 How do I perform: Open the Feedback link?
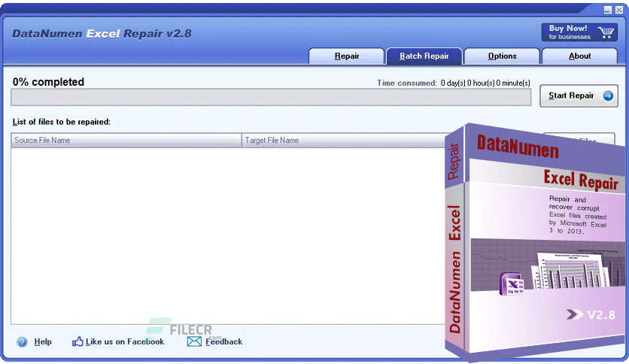[x=224, y=341]
